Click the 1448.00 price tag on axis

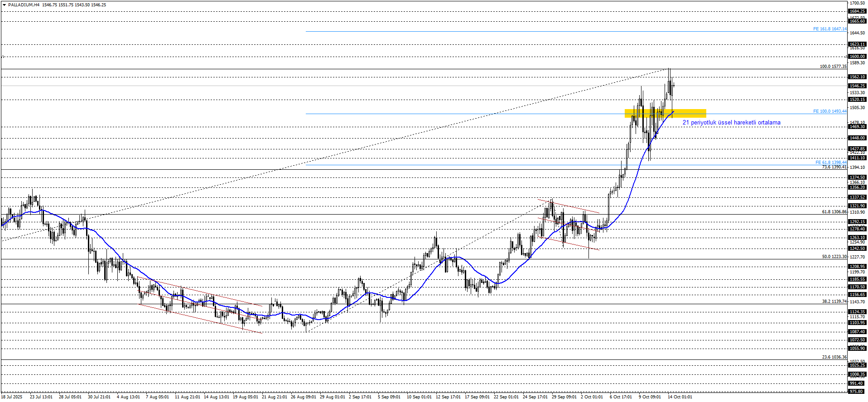point(857,138)
